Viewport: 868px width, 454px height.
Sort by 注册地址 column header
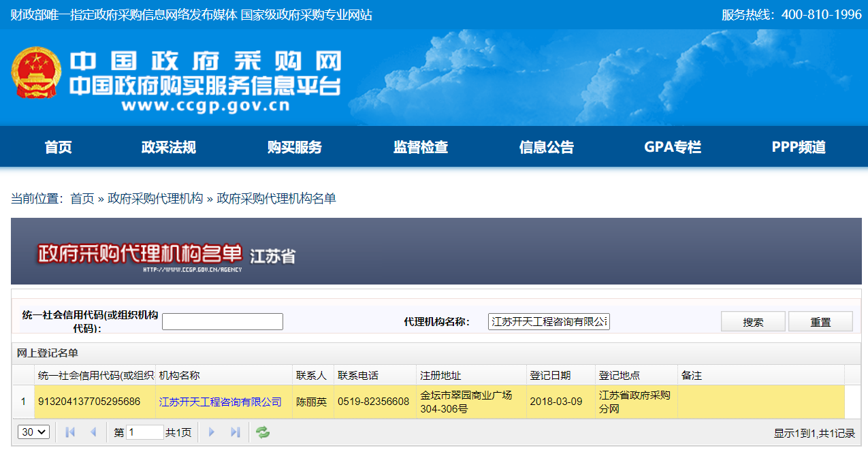pos(472,376)
